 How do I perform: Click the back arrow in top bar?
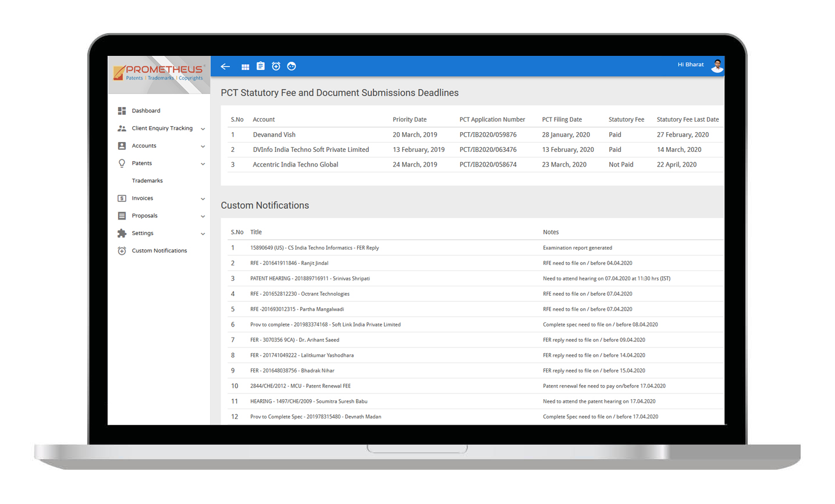[x=225, y=66]
